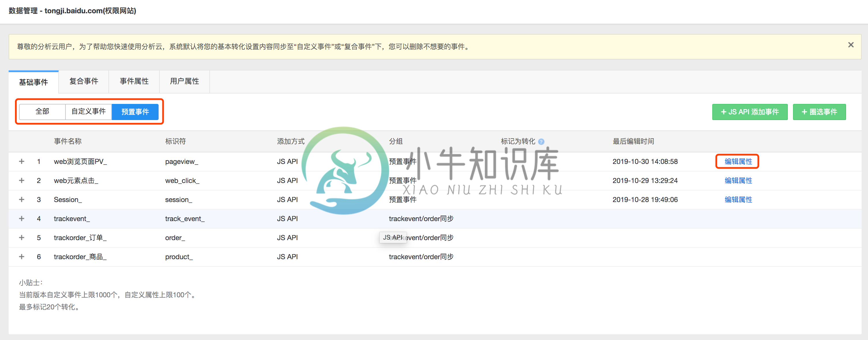Click JS API in the pageview_ row
The width and height of the screenshot is (868, 340).
(288, 162)
